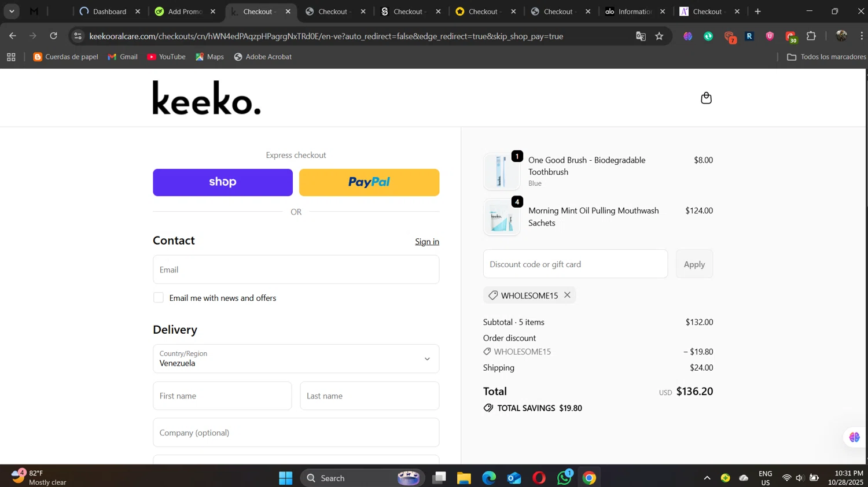This screenshot has height=487, width=868.
Task: Switch to the Information tab
Action: click(x=634, y=12)
